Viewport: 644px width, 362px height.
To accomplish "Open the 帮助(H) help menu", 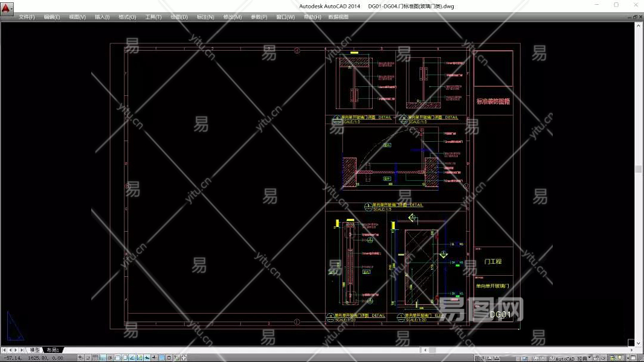I will coord(312,17).
